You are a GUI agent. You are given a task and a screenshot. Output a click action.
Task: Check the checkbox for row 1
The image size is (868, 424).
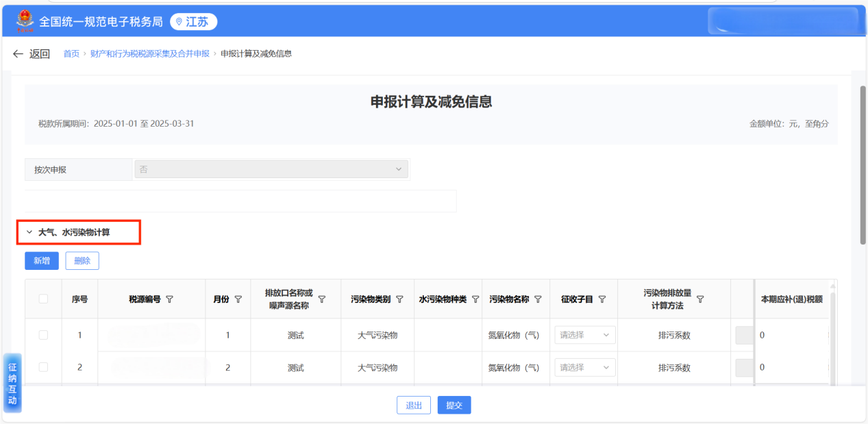(x=44, y=335)
